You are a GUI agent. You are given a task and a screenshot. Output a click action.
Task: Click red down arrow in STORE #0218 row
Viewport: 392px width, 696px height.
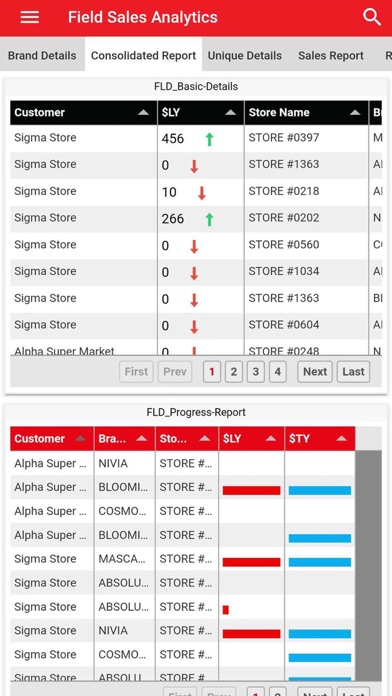tap(202, 193)
